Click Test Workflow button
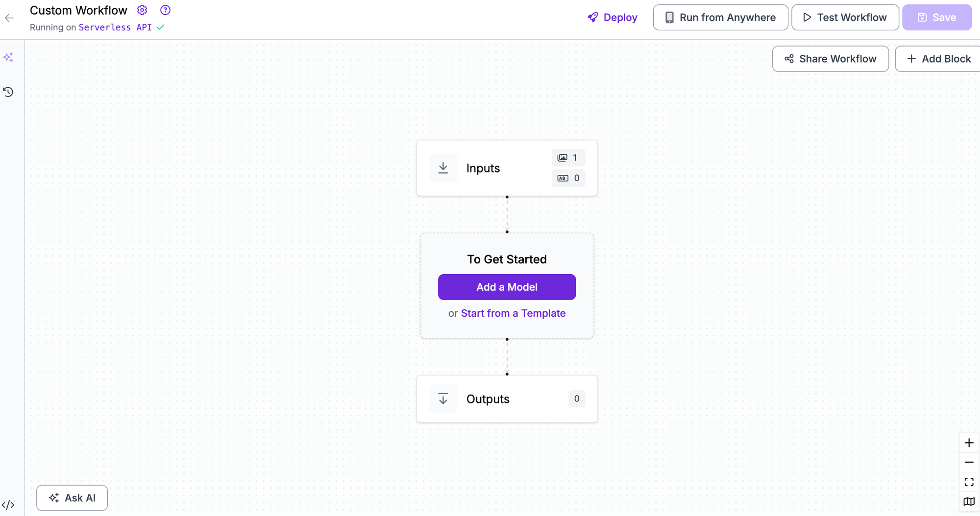Screen dimensions: 980x516 pos(845,18)
